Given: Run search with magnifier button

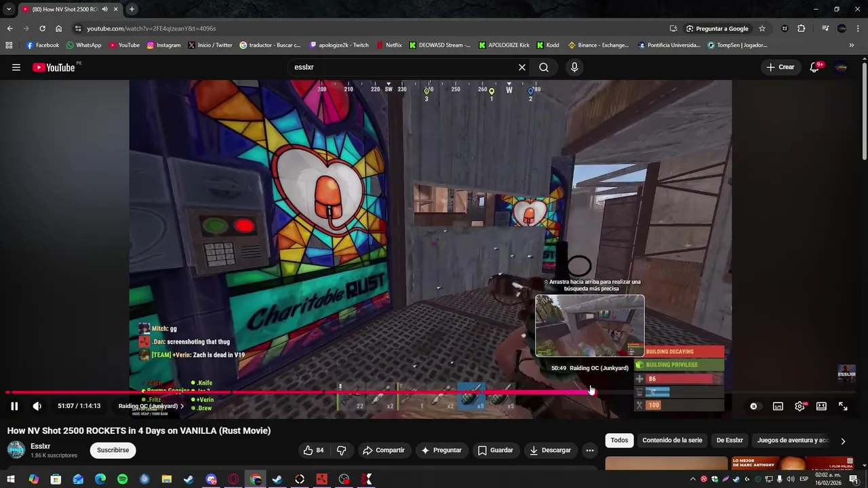Looking at the screenshot, I should 544,67.
